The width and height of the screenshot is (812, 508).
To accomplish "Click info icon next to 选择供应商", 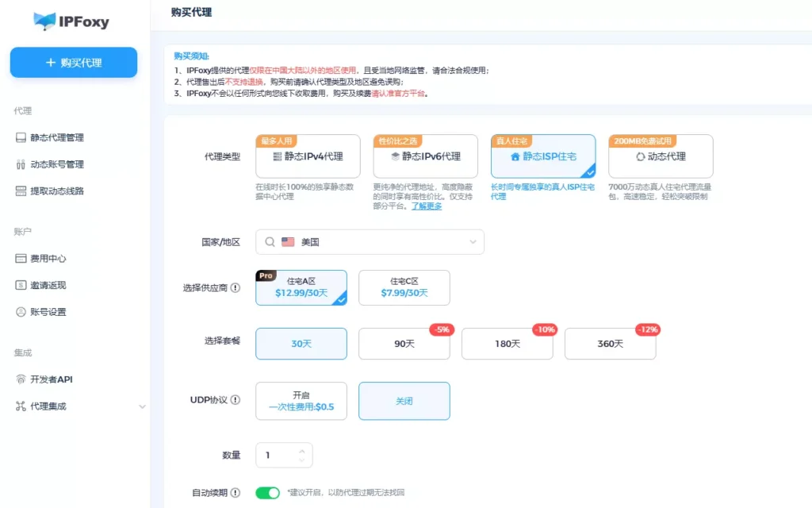I will pos(236,288).
